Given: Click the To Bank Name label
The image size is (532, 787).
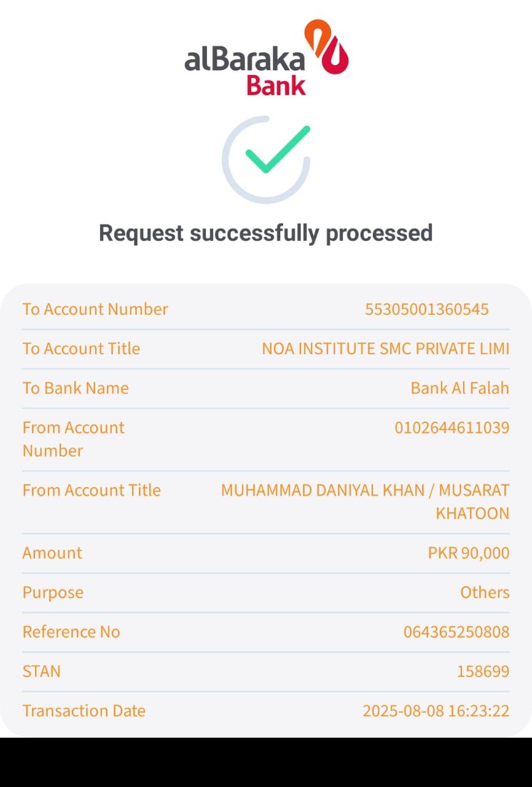Looking at the screenshot, I should click(76, 388).
